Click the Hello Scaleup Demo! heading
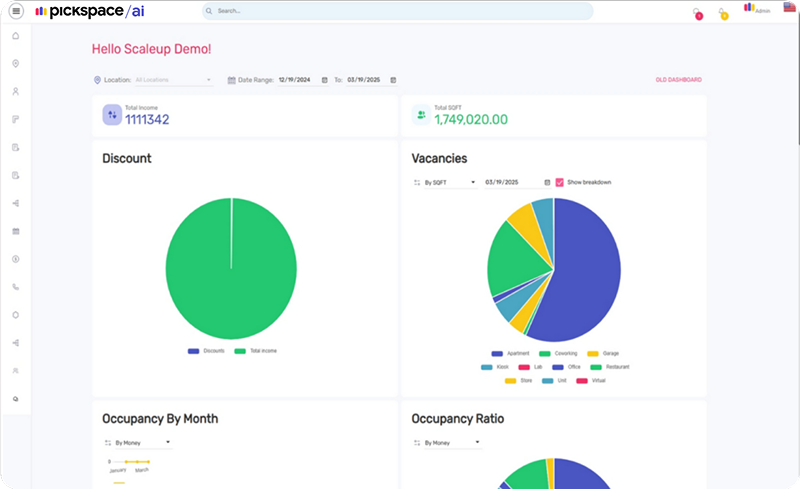800x489 pixels. click(x=152, y=49)
